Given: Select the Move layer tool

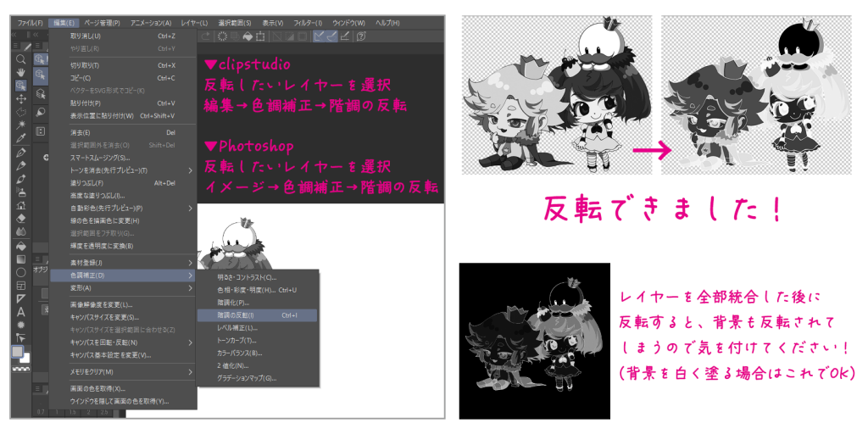Looking at the screenshot, I should 21,98.
